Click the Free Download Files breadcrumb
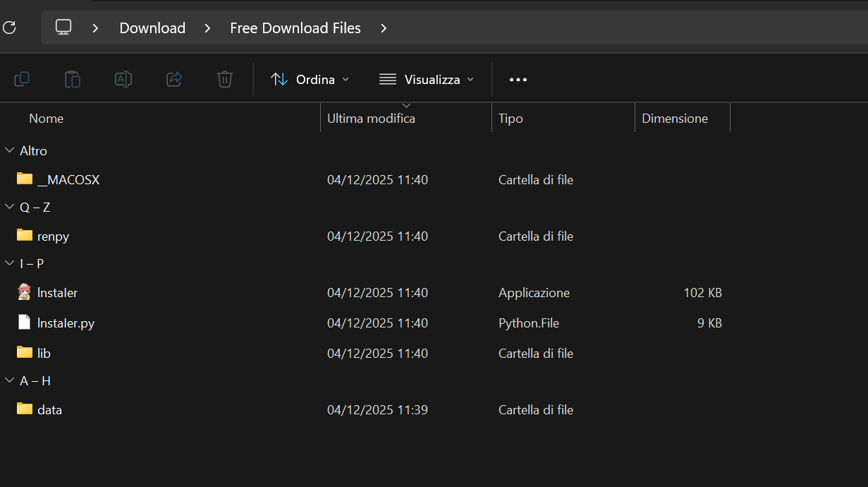The image size is (868, 487). pos(295,28)
